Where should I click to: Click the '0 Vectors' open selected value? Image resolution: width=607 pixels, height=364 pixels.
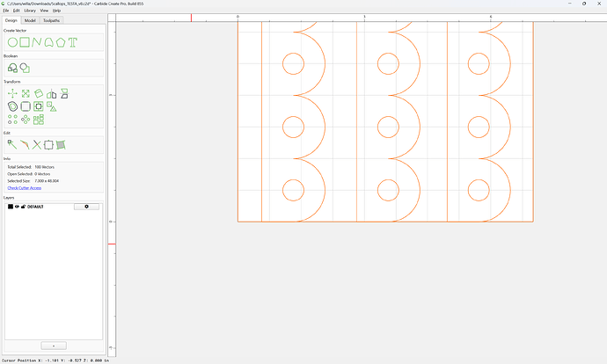[x=42, y=174]
